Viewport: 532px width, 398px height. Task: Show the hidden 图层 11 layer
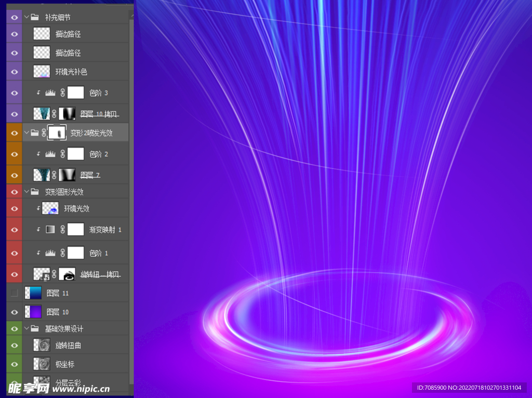(14, 293)
